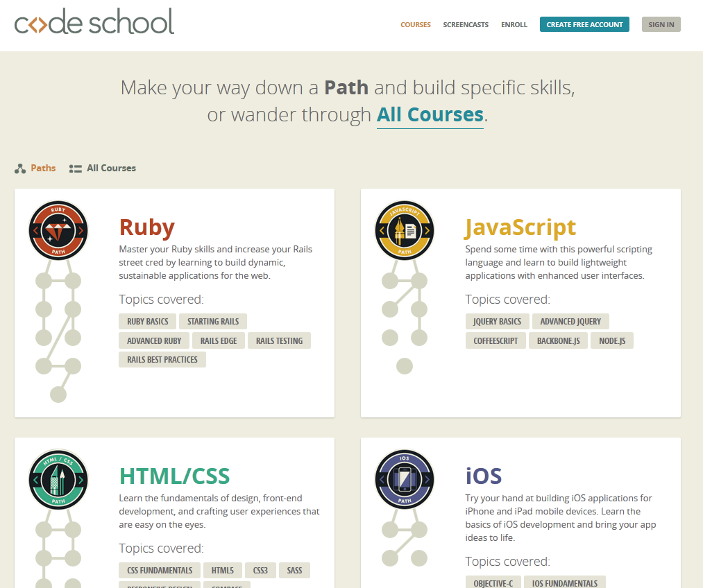This screenshot has width=703, height=588.
Task: Open the Rails Best Practices topic tag
Action: (x=162, y=360)
